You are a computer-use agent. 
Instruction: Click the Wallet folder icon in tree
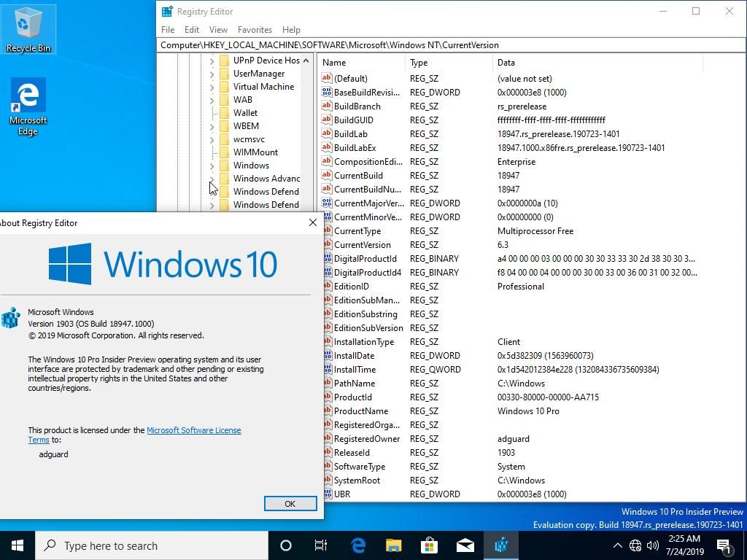[224, 113]
